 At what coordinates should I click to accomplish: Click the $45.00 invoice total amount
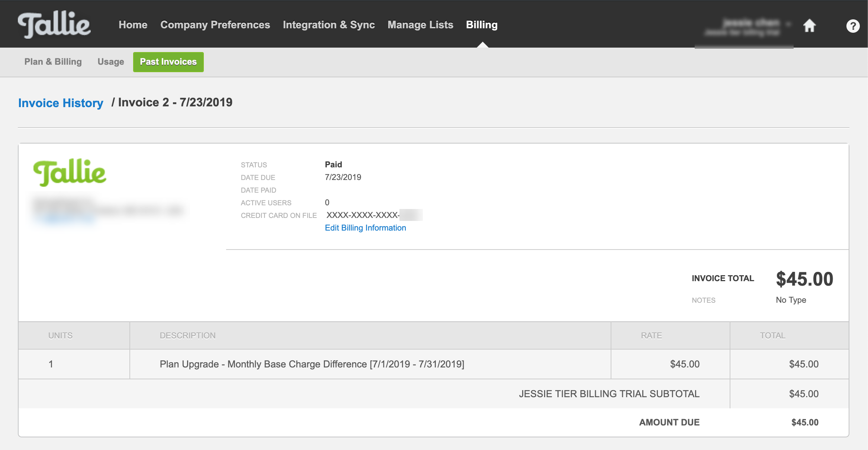pyautogui.click(x=804, y=279)
